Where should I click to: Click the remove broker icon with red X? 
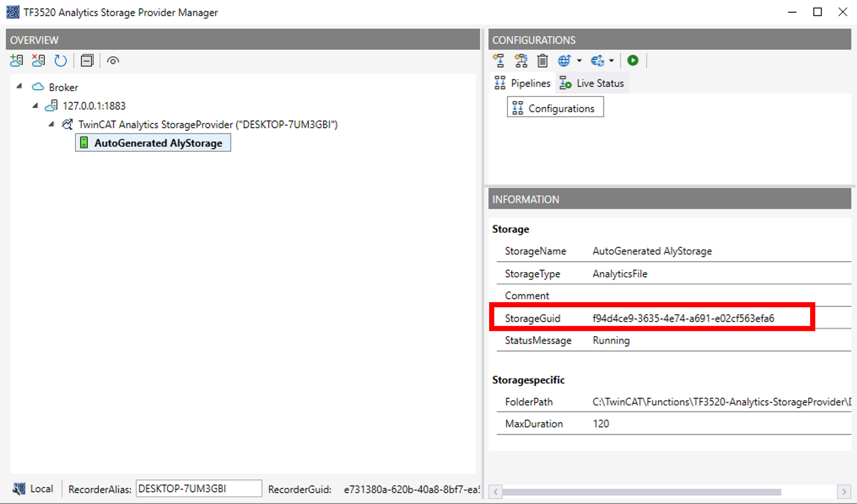(39, 61)
